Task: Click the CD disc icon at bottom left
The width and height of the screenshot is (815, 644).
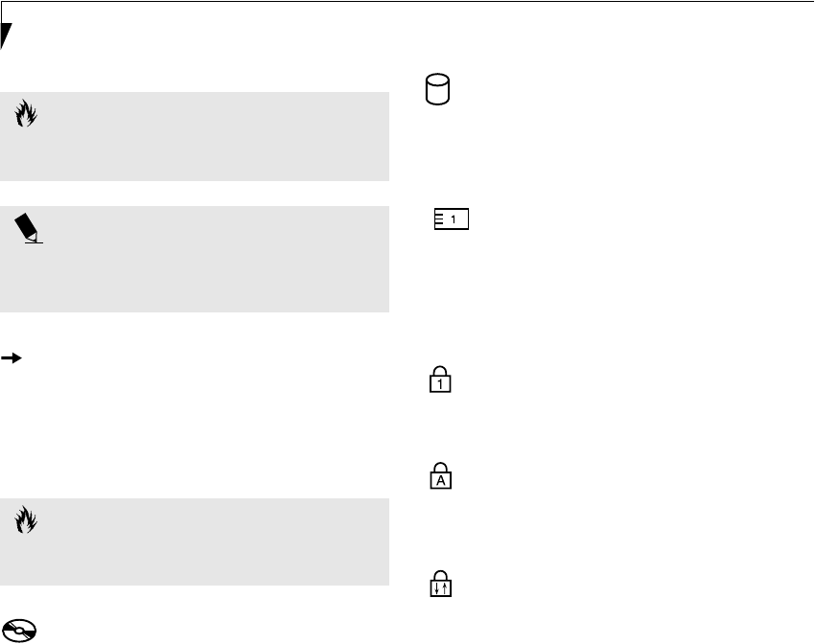Action: 19,631
